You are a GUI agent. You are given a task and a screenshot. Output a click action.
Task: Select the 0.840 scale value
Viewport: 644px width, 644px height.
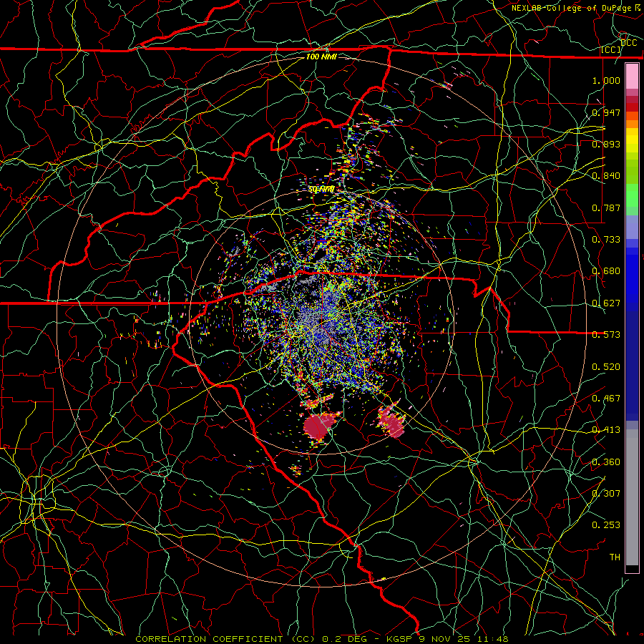point(606,176)
